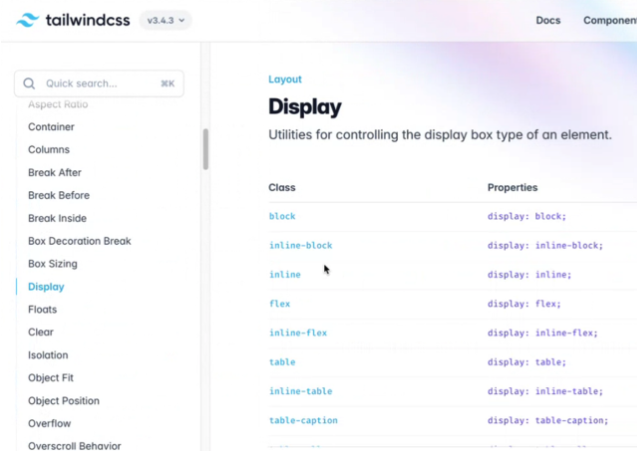Click the block class cell
Screen dimensions: 637x451
click(282, 216)
